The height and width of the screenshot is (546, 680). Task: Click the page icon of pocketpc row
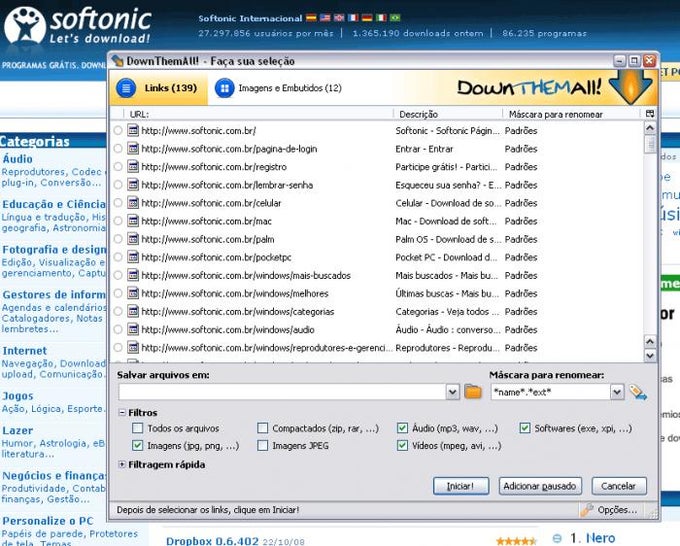133,257
